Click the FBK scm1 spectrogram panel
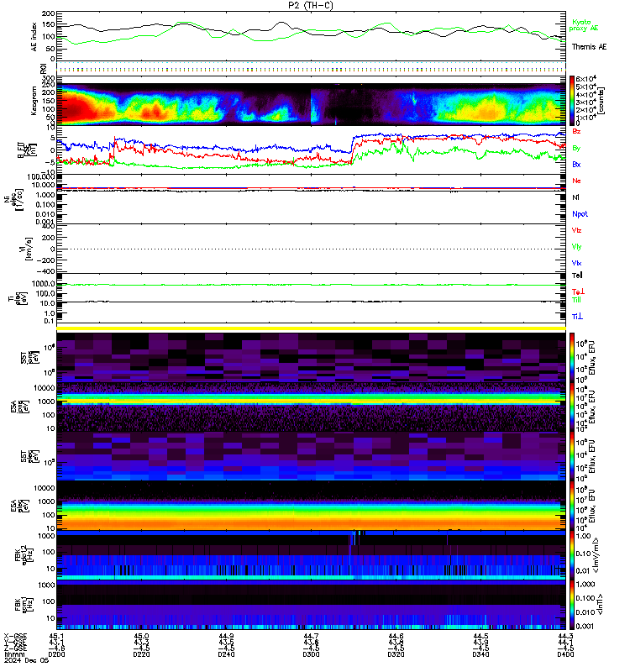 pyautogui.click(x=311, y=604)
